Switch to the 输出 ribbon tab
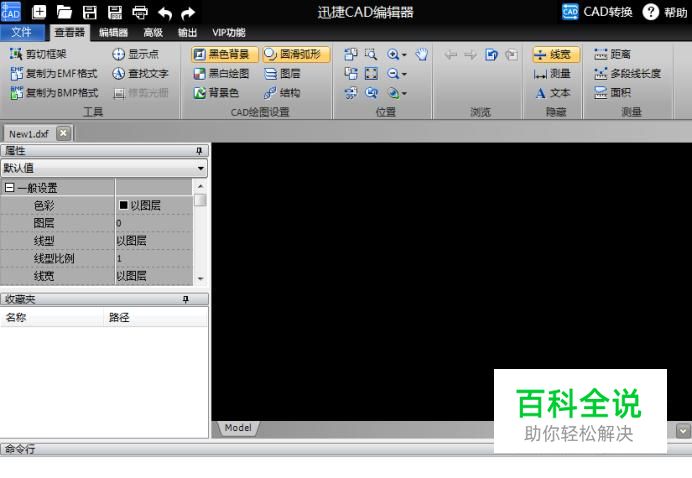The height and width of the screenshot is (478, 692). pyautogui.click(x=187, y=33)
